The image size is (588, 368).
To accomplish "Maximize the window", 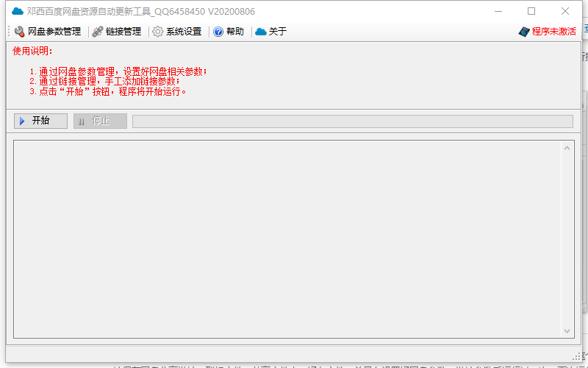I will click(531, 11).
